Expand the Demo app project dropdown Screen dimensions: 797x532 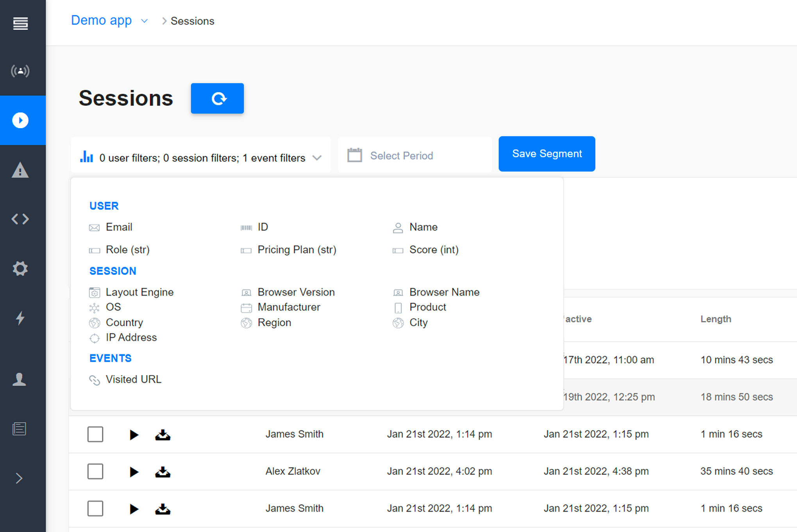(144, 21)
